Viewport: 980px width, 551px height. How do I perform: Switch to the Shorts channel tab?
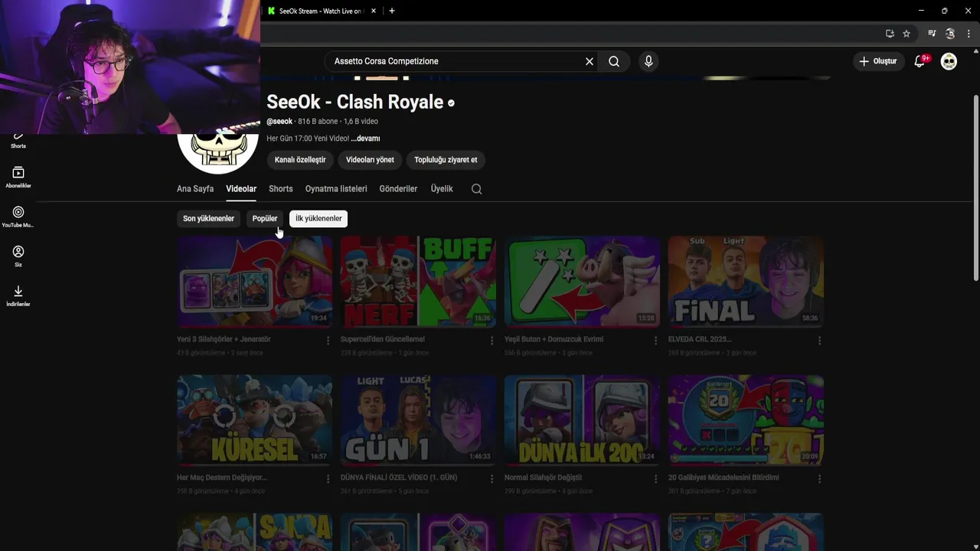[280, 189]
